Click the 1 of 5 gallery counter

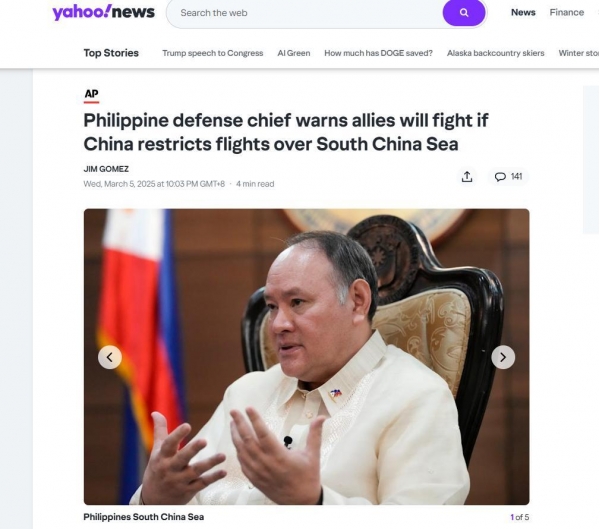click(x=520, y=517)
